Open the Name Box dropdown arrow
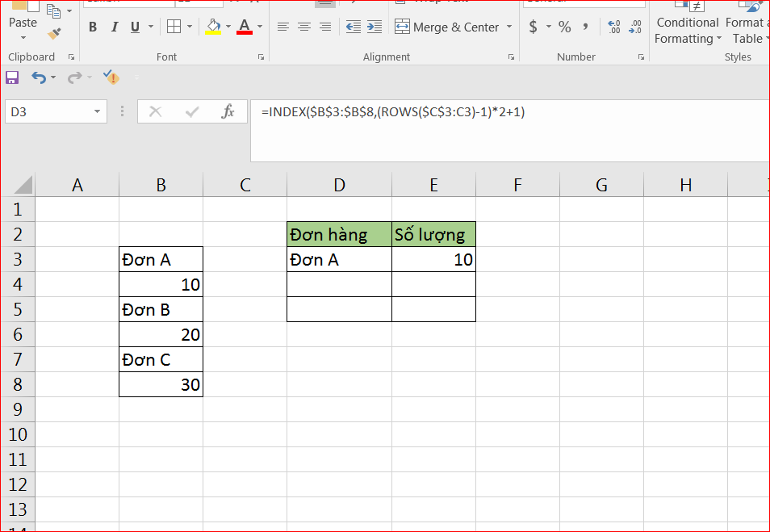Image resolution: width=770 pixels, height=532 pixels. (97, 112)
